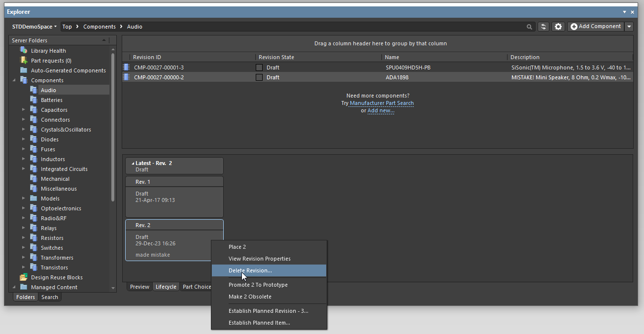Choose Make 2 Obsolete menu entry
644x334 pixels.
pos(269,297)
